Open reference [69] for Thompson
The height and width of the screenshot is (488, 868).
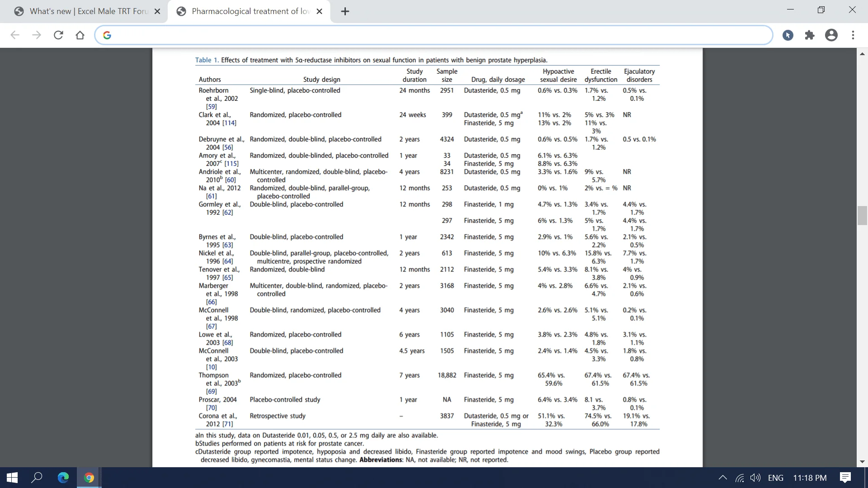pyautogui.click(x=211, y=391)
